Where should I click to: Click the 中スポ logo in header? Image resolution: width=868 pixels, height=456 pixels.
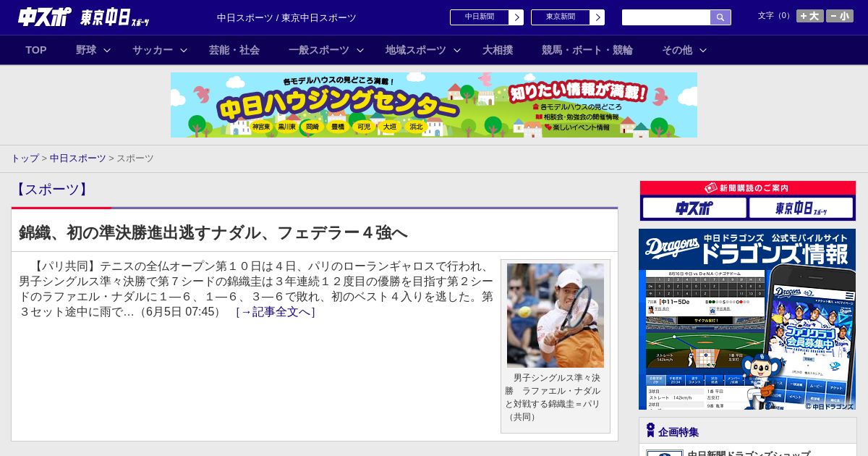coord(45,17)
